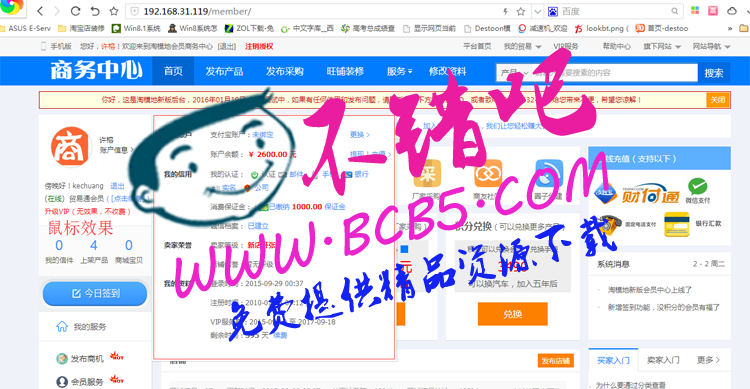The height and width of the screenshot is (389, 750).
Task: Open the orange 商 avatar
Action: [71, 147]
